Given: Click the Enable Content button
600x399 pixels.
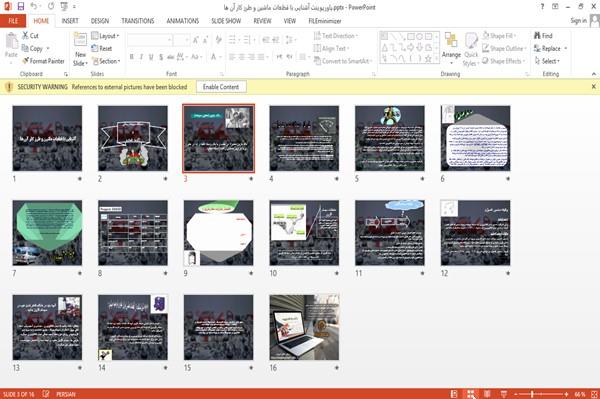Looking at the screenshot, I should point(221,87).
